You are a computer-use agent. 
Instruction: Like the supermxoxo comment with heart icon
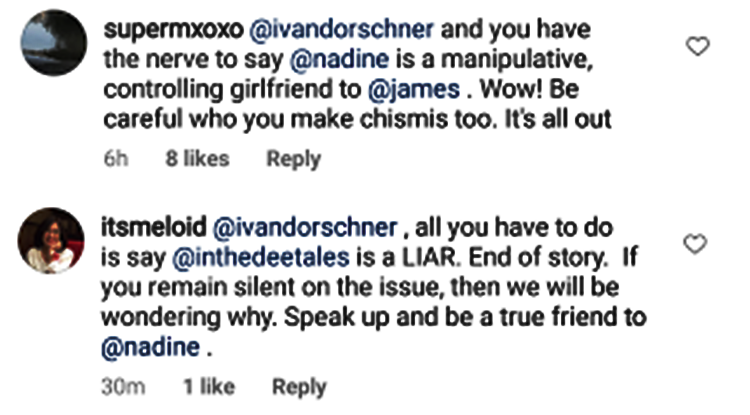[699, 46]
